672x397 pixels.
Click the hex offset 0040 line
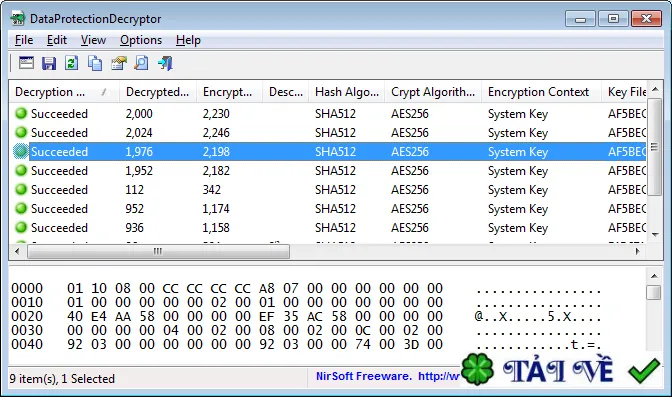click(x=306, y=344)
